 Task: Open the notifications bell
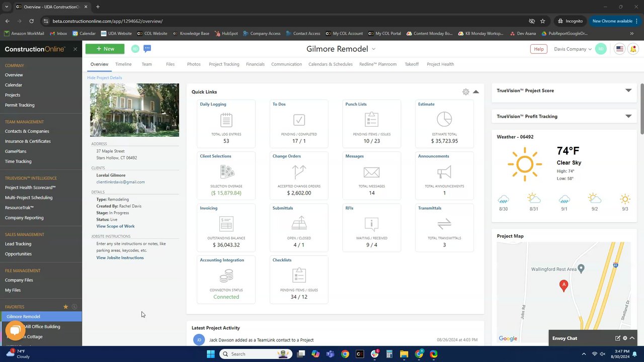[633, 49]
